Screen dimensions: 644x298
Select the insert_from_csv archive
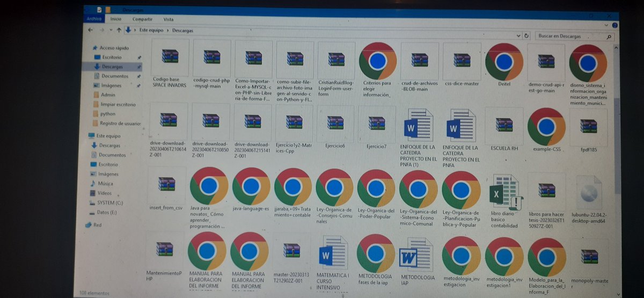(166, 189)
